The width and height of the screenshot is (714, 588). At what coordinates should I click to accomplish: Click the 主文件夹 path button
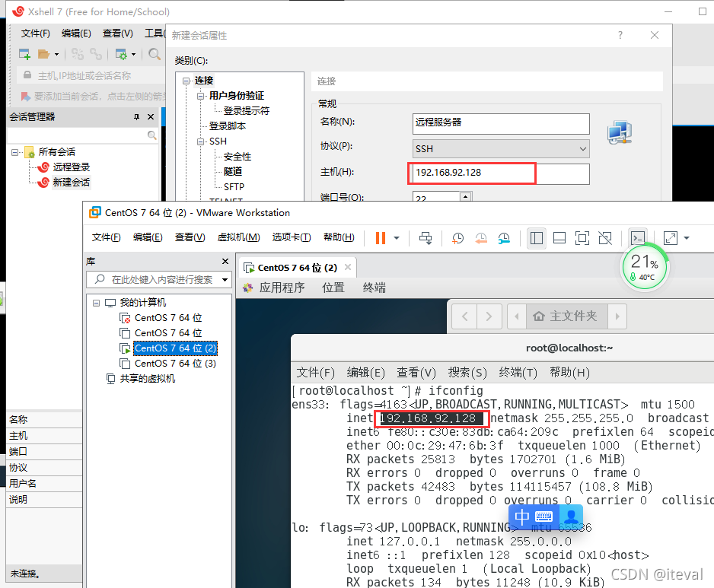[567, 316]
